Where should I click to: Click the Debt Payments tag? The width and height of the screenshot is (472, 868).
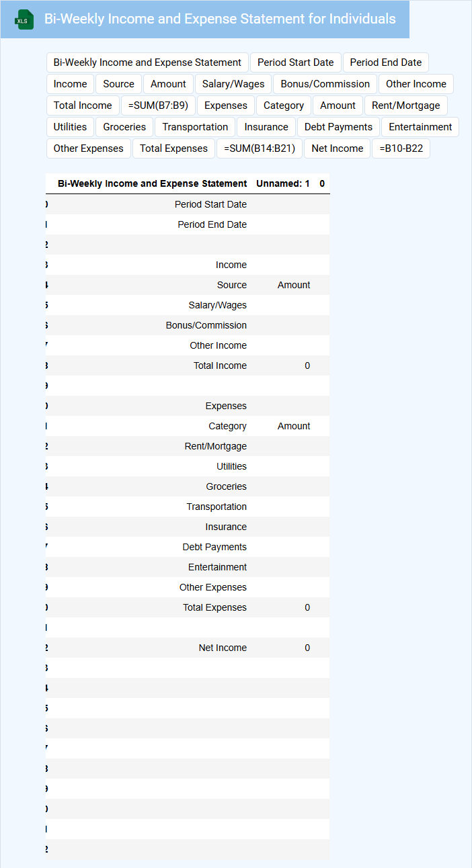tap(338, 127)
